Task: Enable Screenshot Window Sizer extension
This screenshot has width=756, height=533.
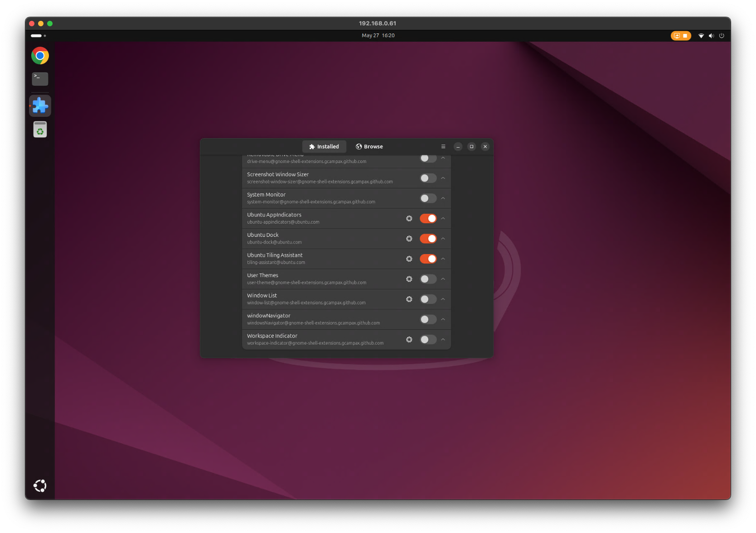Action: click(x=428, y=178)
